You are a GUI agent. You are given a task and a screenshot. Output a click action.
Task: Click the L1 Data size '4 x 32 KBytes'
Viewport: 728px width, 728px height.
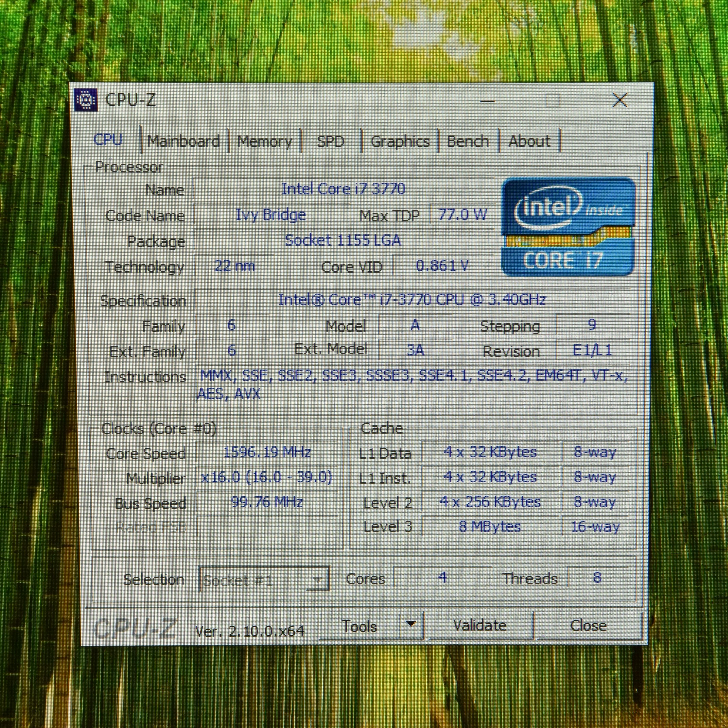pos(490,452)
